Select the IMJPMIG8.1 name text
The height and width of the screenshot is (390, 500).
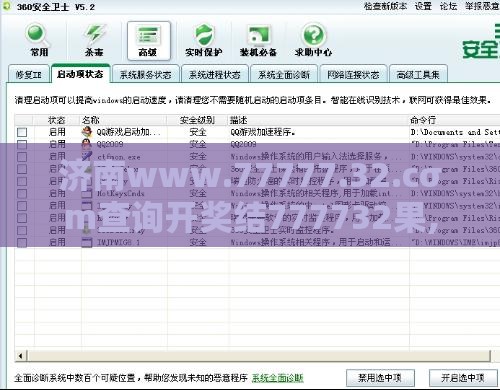click(x=118, y=243)
